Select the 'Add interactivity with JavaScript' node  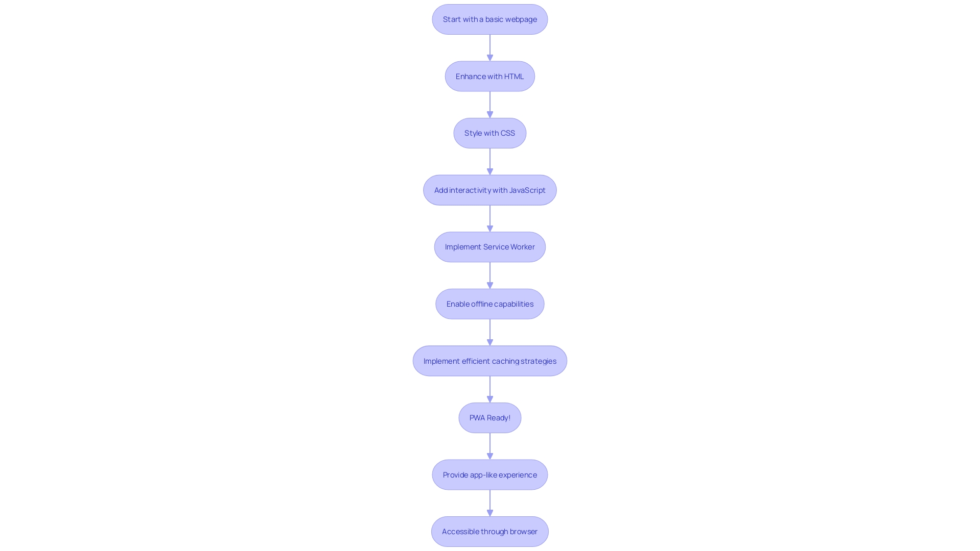(x=490, y=190)
